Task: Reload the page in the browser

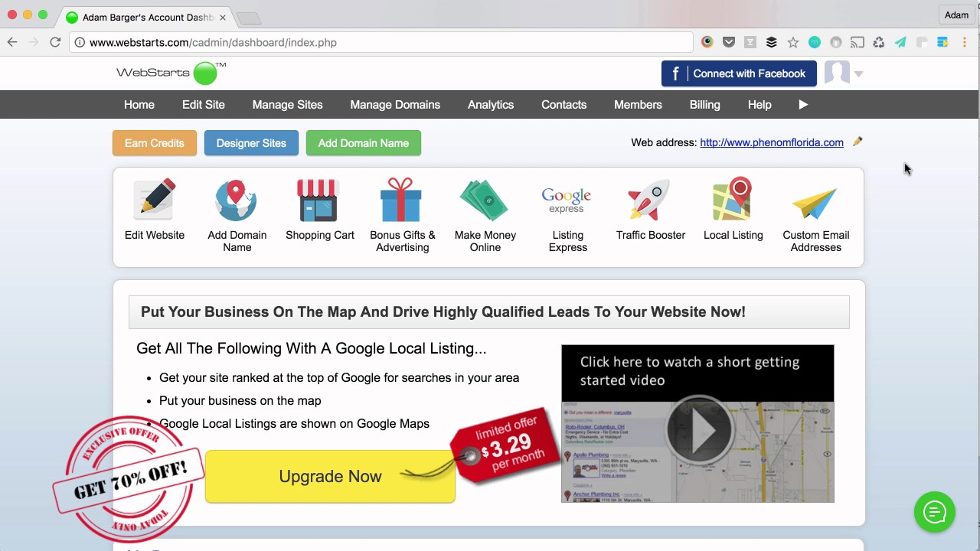Action: tap(55, 42)
